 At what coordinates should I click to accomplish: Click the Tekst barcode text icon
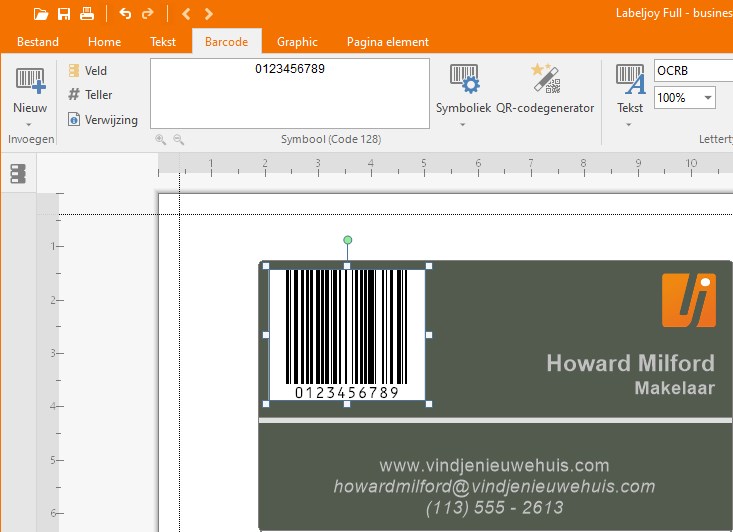630,79
